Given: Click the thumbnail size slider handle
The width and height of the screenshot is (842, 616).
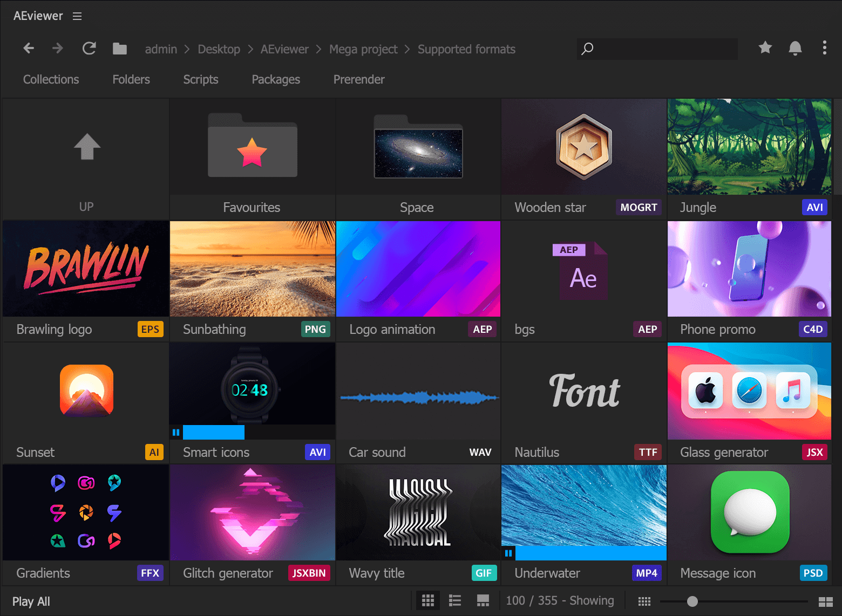Looking at the screenshot, I should 692,601.
